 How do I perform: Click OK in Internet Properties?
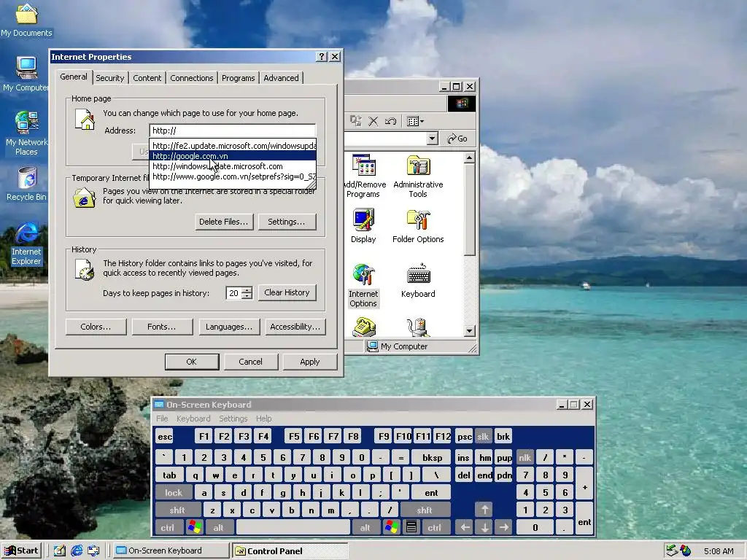(192, 362)
